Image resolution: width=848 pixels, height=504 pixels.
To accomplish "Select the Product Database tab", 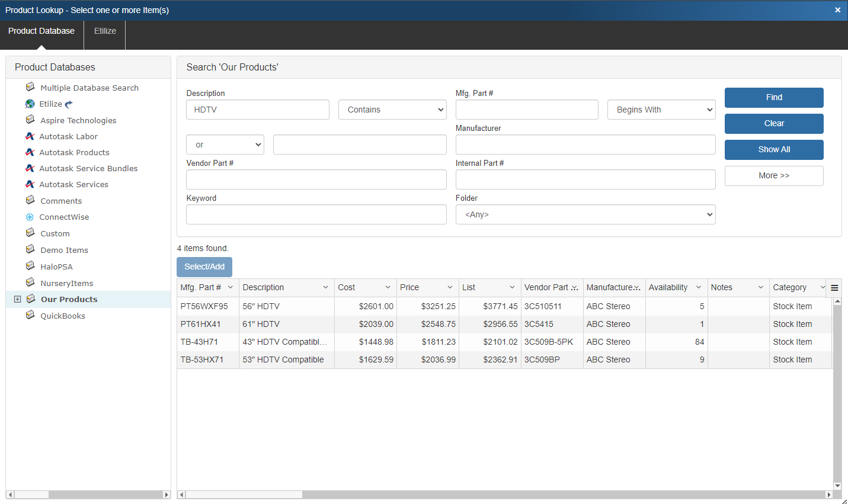I will point(41,31).
